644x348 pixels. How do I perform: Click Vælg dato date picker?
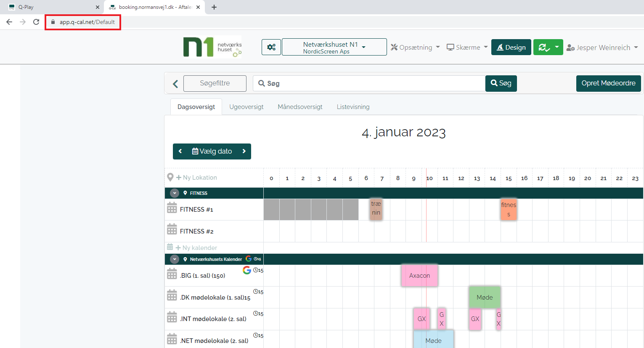pyautogui.click(x=212, y=151)
